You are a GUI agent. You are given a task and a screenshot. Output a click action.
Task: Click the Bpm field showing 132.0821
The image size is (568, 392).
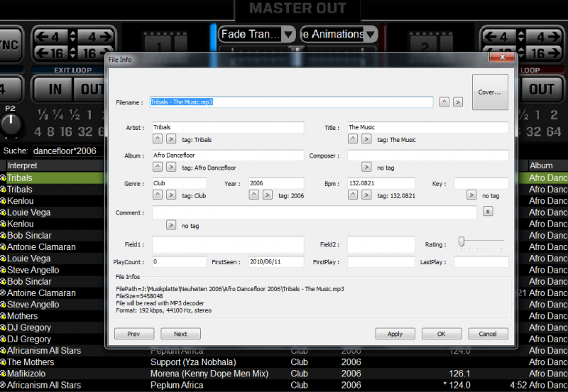coord(381,183)
